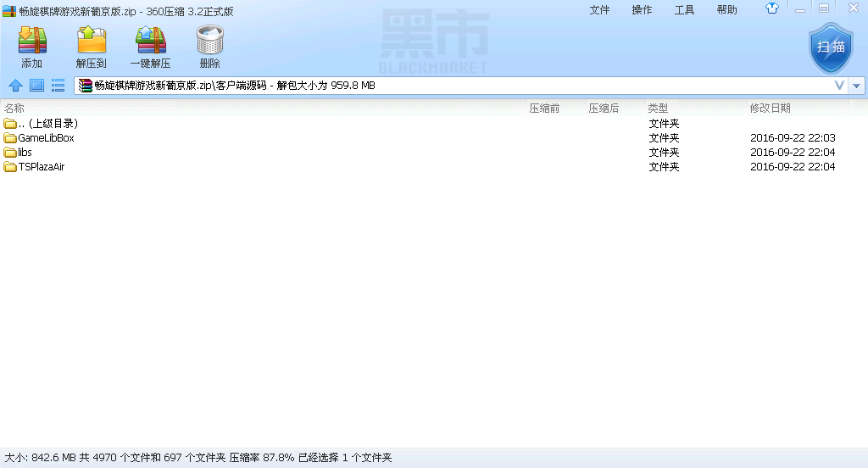
Task: Click the status bar size summary text
Action: [198, 458]
